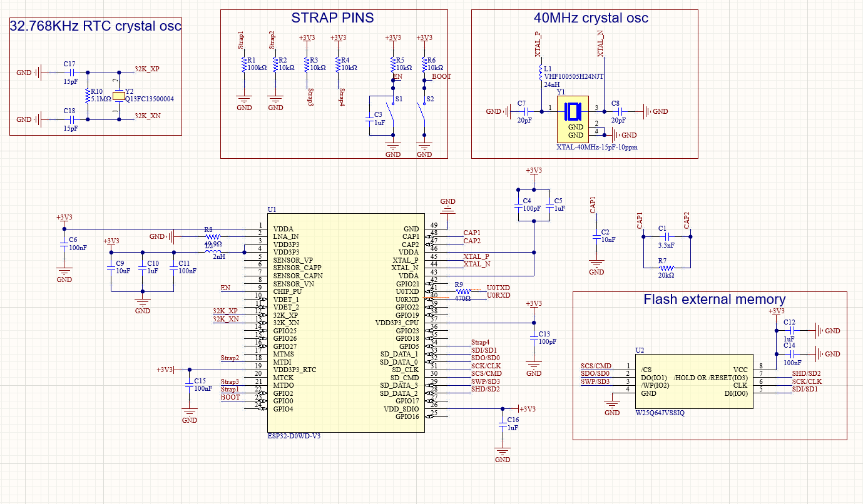Click the 'XTAL_N' net label above crystal Y1
The image size is (863, 504).
tap(600, 44)
